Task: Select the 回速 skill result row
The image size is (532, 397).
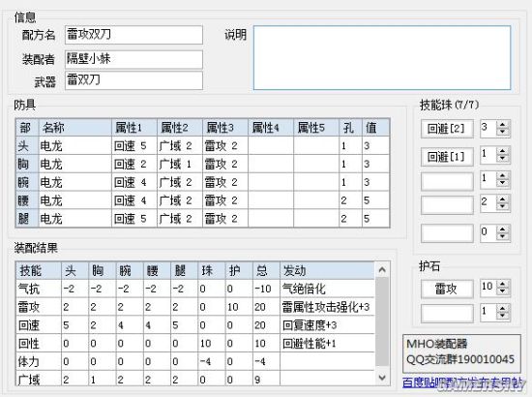Action: 195,325
